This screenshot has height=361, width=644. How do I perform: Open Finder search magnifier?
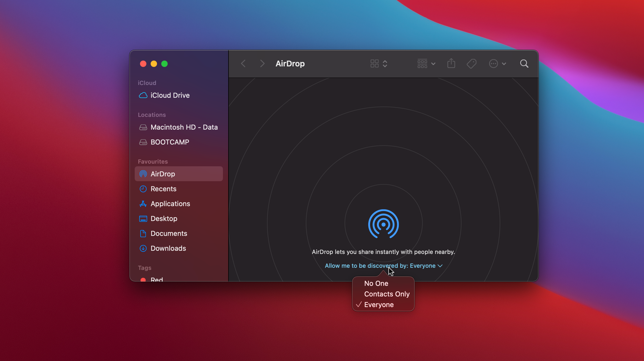524,64
